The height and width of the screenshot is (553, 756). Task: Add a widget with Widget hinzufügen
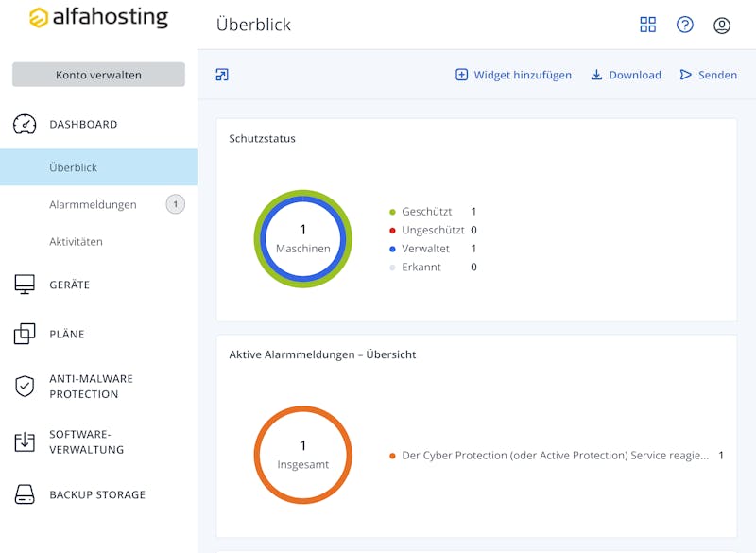point(513,75)
